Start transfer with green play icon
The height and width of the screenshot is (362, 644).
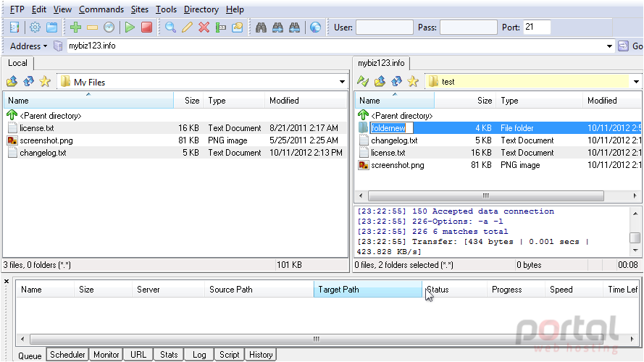[130, 28]
